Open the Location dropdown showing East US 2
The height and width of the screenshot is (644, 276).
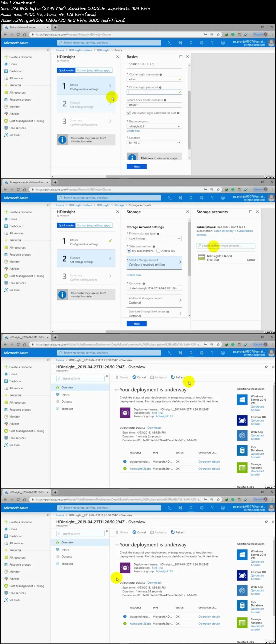click(x=154, y=143)
